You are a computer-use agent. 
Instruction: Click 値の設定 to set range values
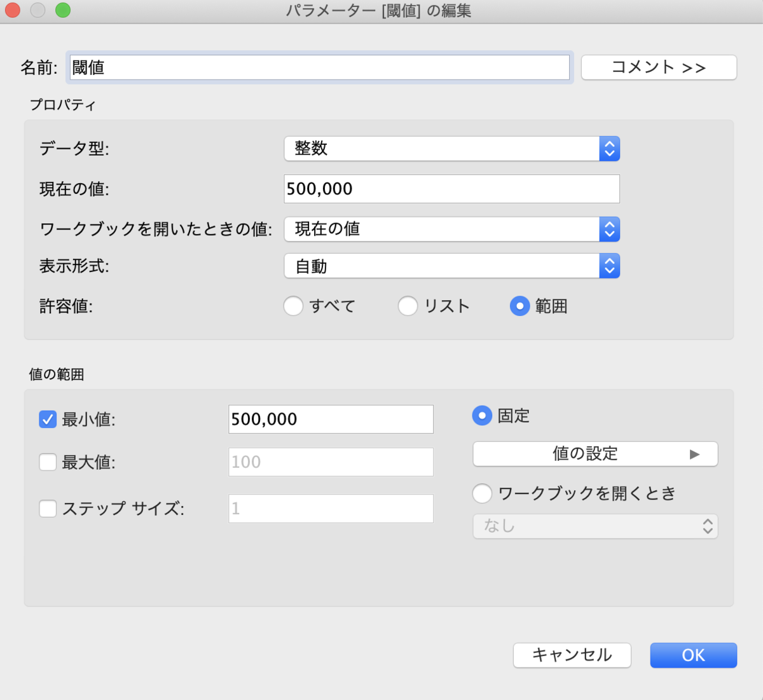(x=595, y=454)
